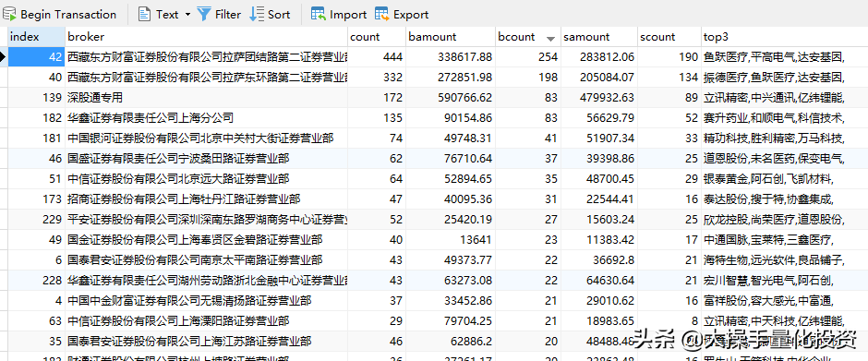The height and width of the screenshot is (361, 868).
Task: Select index cell 228
Action: pyautogui.click(x=37, y=281)
